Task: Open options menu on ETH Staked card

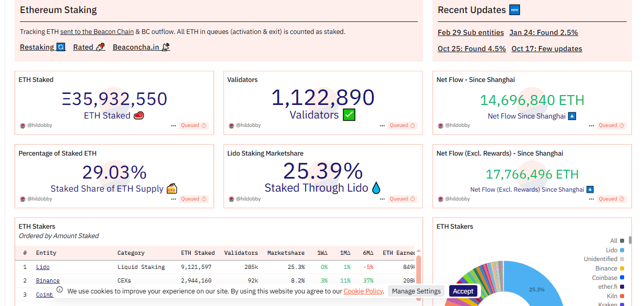Action: click(173, 125)
